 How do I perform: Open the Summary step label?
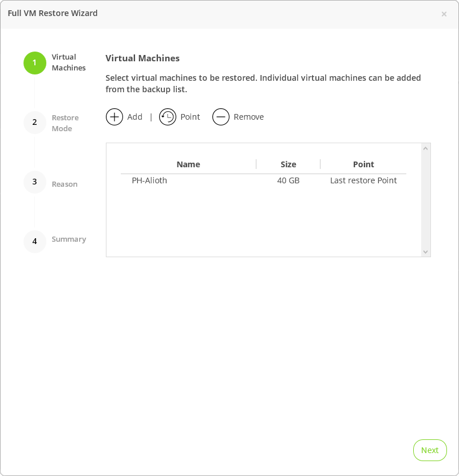click(69, 239)
